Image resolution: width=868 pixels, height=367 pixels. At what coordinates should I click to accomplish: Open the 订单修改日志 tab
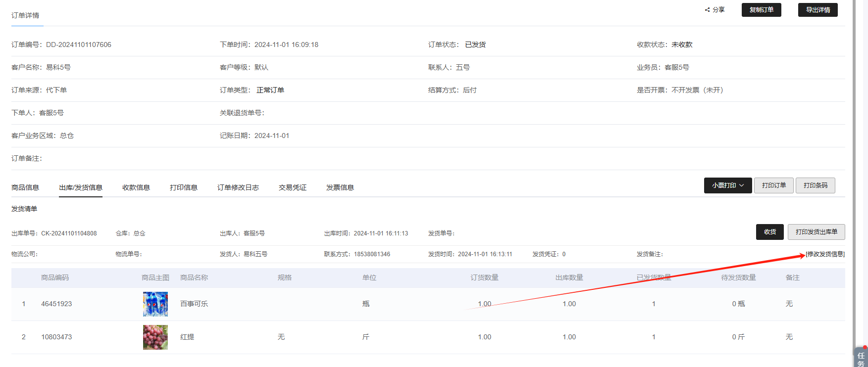238,187
